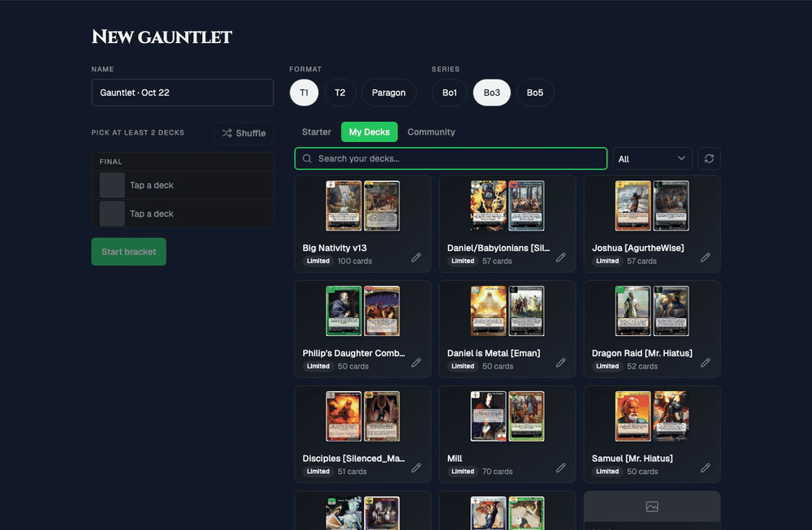
Task: Click the search magnifier icon
Action: coord(307,158)
